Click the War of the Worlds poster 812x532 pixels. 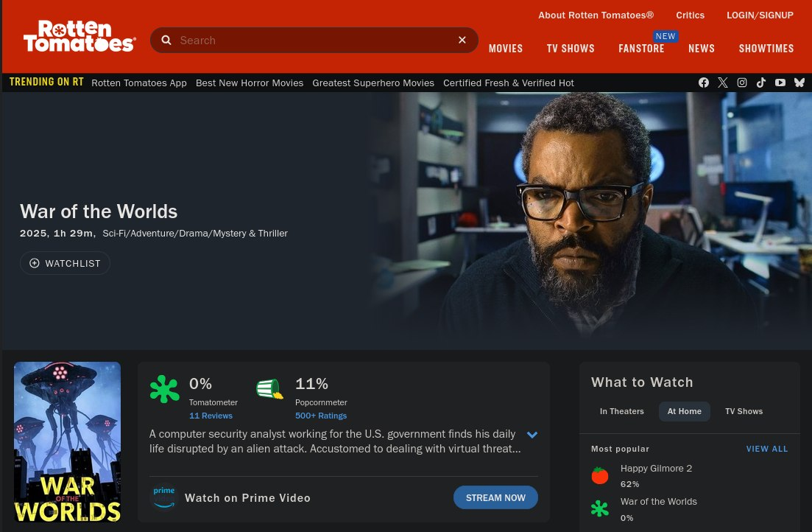67,442
